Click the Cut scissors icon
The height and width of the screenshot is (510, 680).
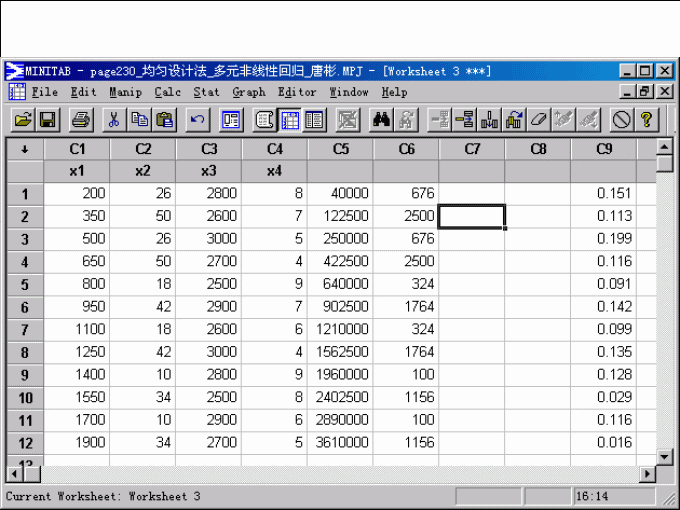click(114, 120)
